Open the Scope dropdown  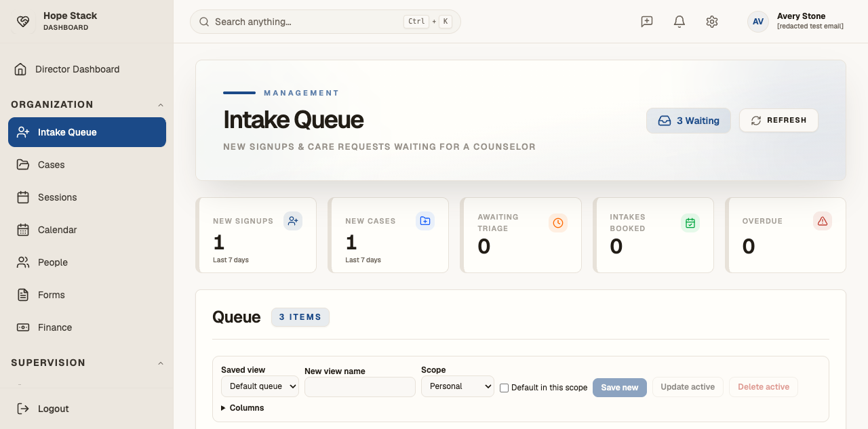pos(458,386)
